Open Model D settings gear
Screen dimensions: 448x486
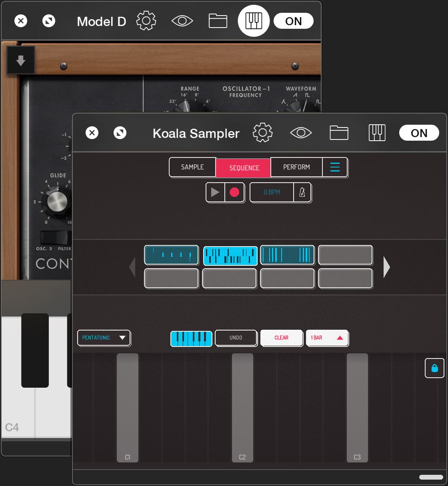[x=146, y=21]
